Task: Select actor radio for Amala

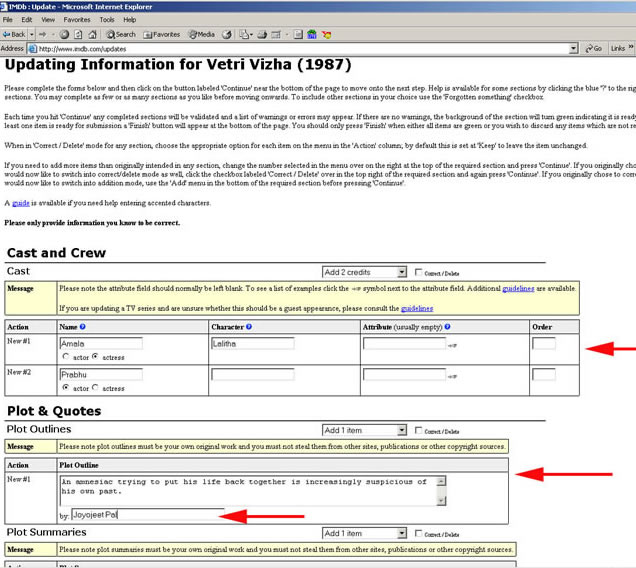Action: coord(65,357)
